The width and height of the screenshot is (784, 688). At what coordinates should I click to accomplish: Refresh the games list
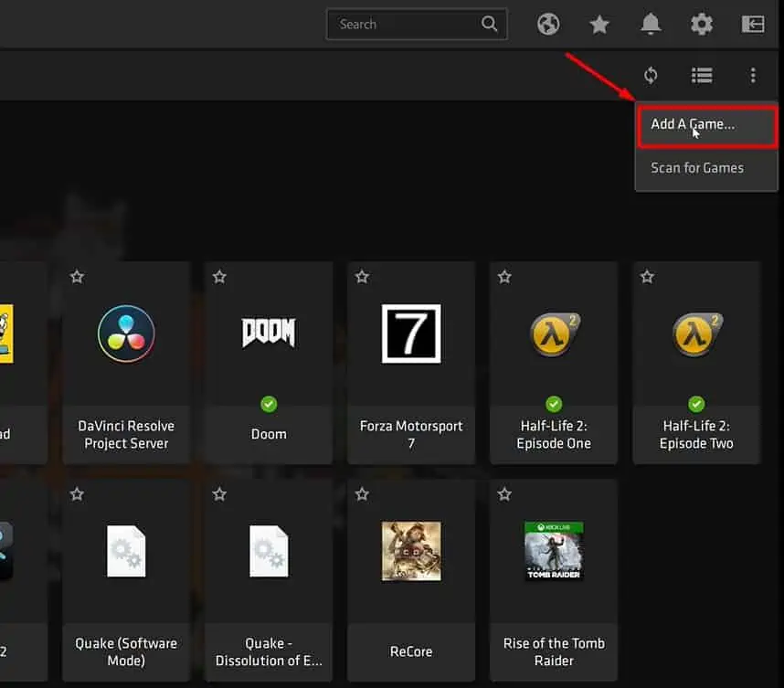tap(651, 76)
